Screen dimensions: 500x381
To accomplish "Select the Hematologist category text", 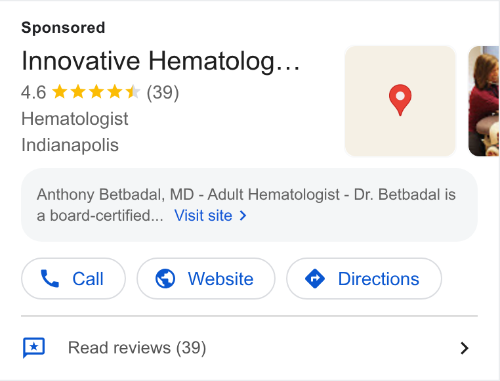I will [x=75, y=119].
